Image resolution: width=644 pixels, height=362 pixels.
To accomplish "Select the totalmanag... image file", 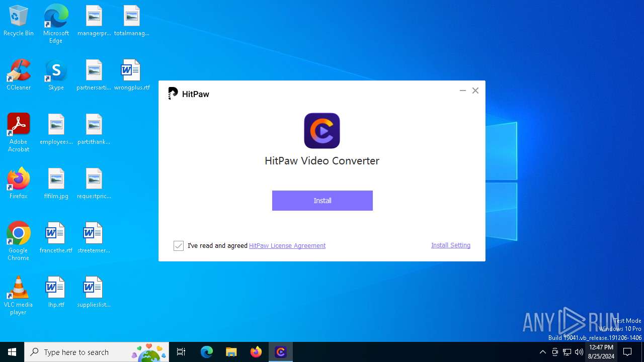I will pos(132,21).
